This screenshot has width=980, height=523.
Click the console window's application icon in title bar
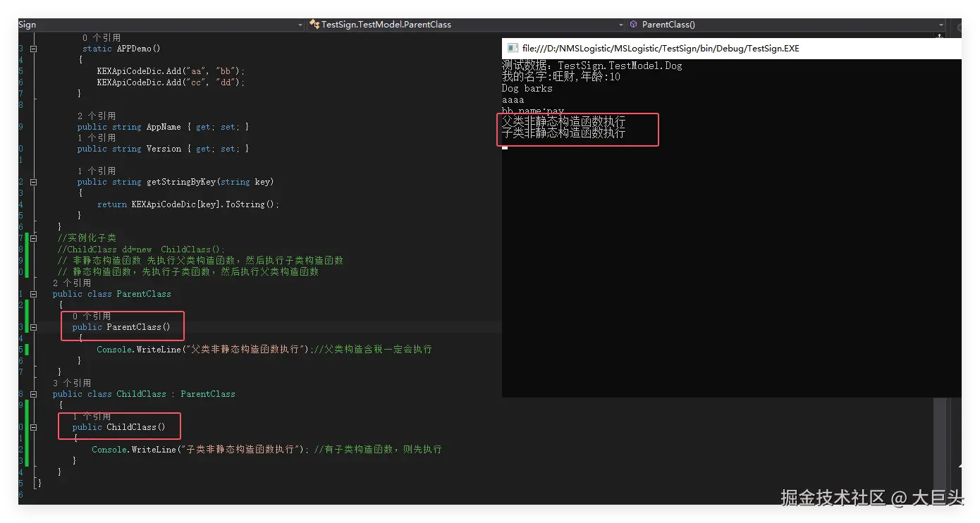coord(513,49)
